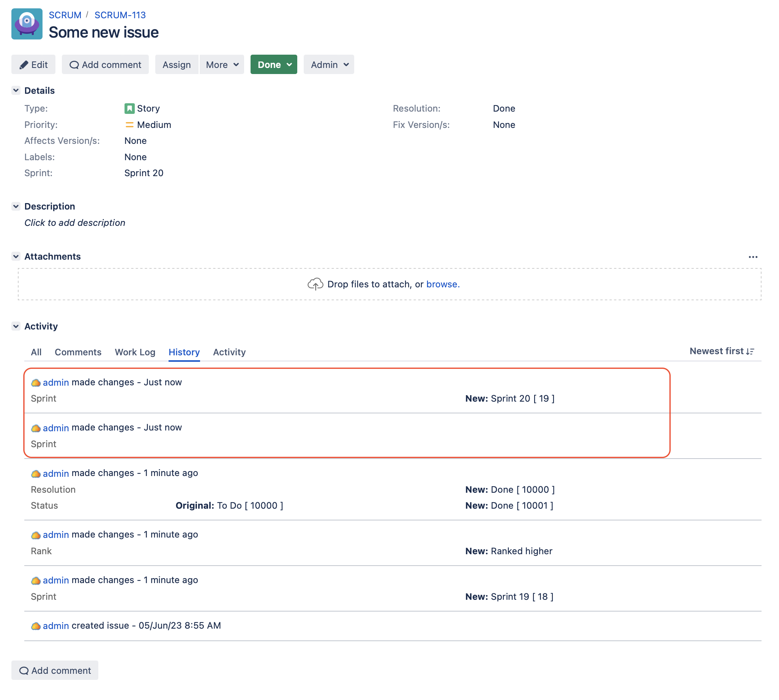Screen dimensions: 779x700
Task: Switch to the Comments tab
Action: click(x=78, y=352)
